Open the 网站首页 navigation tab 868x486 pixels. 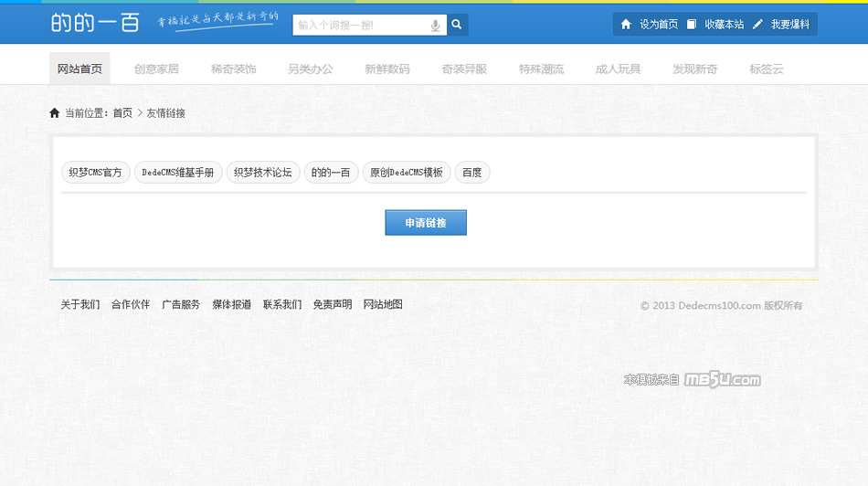pyautogui.click(x=79, y=69)
